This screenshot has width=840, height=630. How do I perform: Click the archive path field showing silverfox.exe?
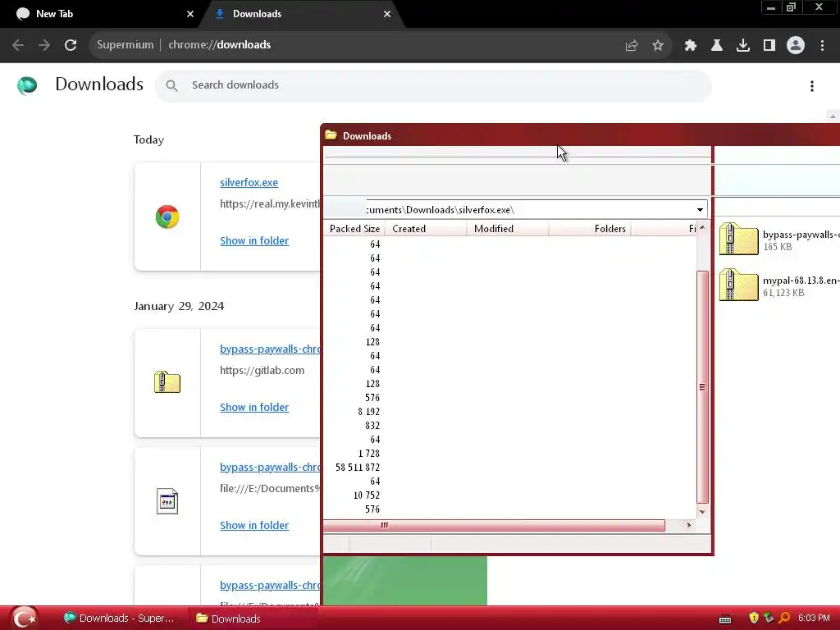pos(531,209)
